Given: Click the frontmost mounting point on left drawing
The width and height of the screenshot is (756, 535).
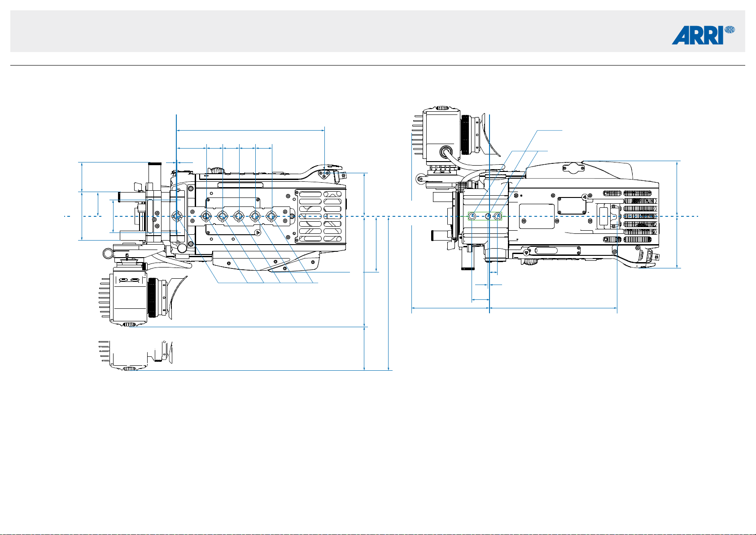Looking at the screenshot, I should [177, 216].
